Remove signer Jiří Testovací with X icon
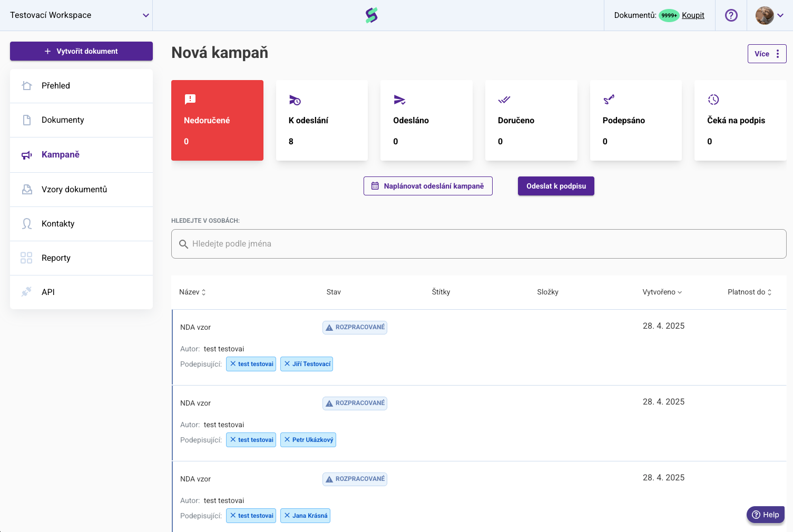The image size is (793, 532). pos(287,364)
